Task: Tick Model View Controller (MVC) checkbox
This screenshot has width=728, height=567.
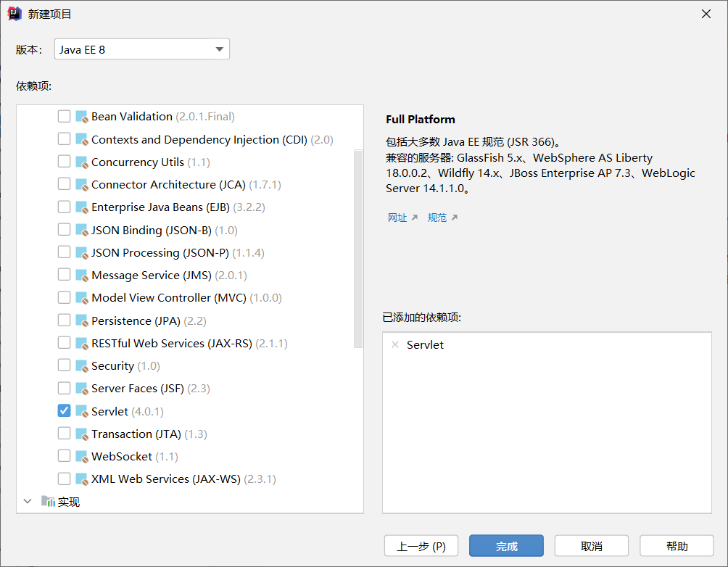Action: point(64,297)
